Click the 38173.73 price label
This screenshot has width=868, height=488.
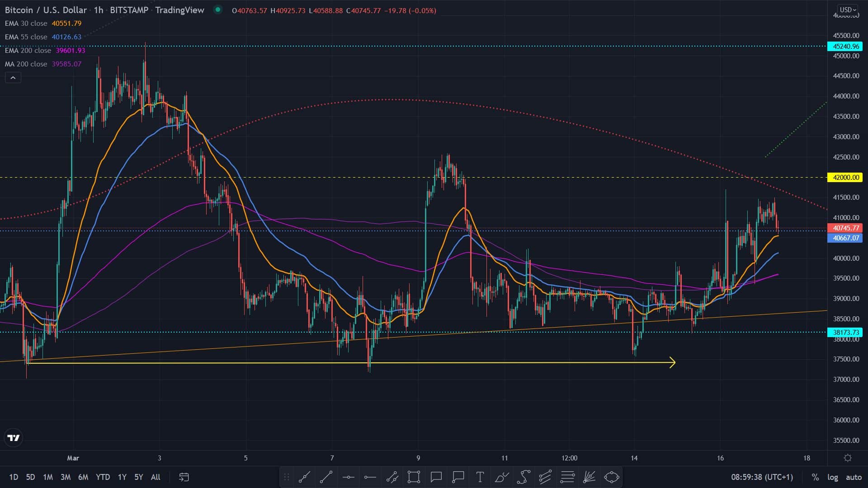[845, 332]
